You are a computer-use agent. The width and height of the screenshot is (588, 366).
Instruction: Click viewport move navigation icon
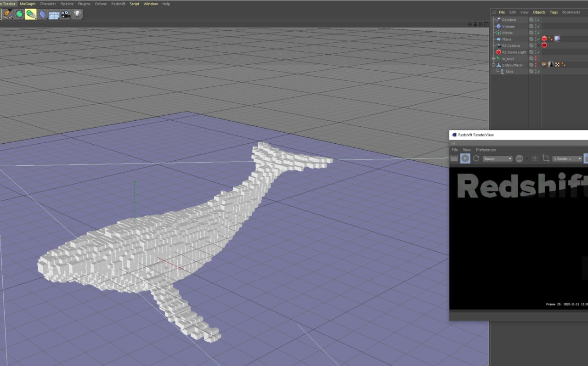click(470, 24)
